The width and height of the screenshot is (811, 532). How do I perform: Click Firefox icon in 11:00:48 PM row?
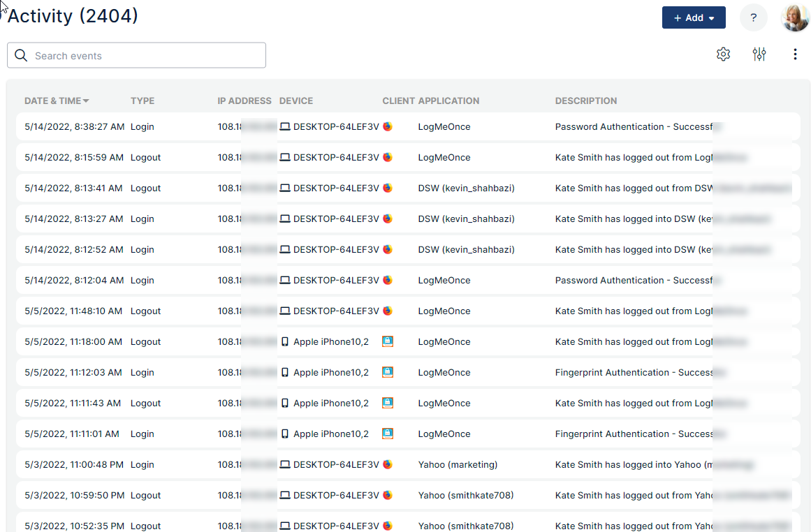388,464
